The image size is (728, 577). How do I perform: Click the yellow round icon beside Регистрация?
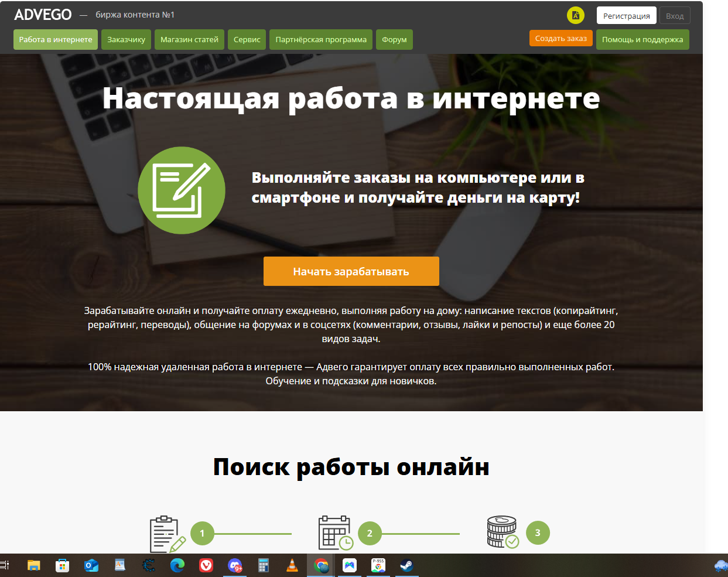pos(576,16)
